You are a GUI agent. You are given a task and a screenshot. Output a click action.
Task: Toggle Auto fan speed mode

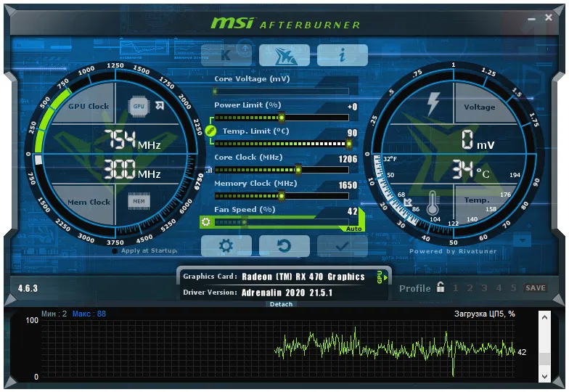353,229
